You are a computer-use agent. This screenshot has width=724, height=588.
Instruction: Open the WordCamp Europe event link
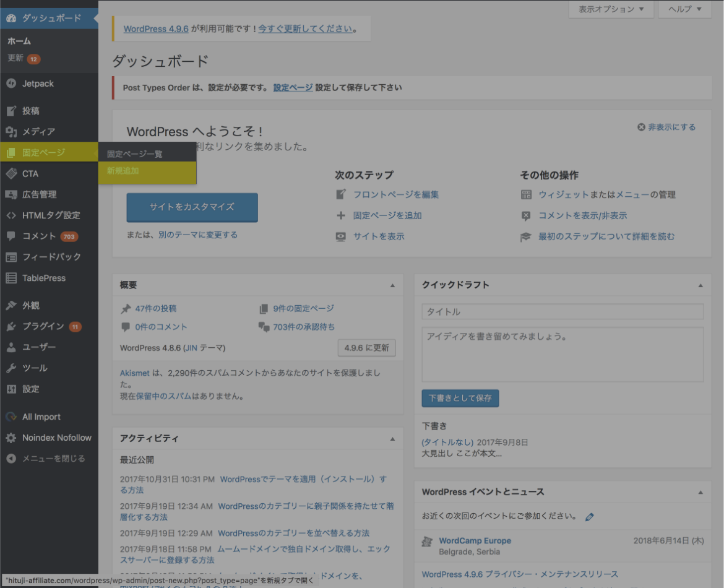475,541
